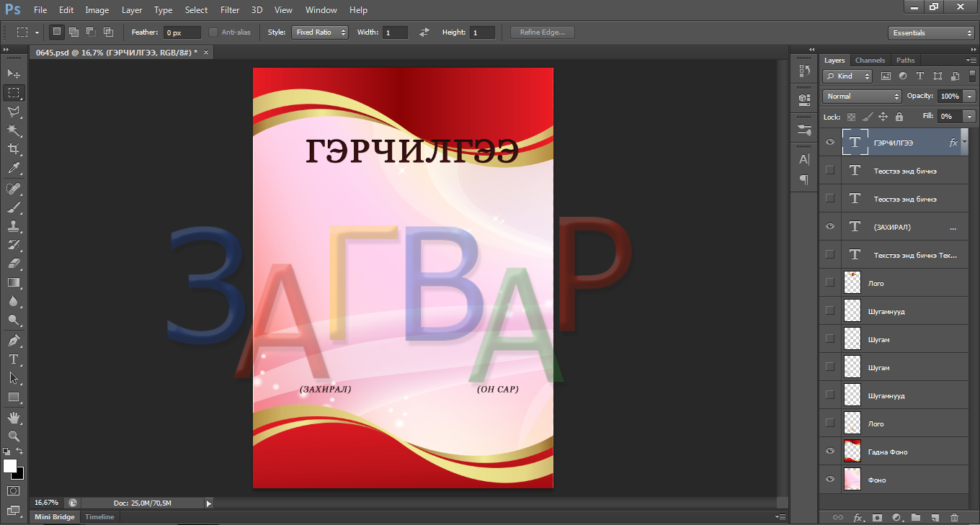Click the Width input field
The width and height of the screenshot is (980, 525).
[x=395, y=32]
